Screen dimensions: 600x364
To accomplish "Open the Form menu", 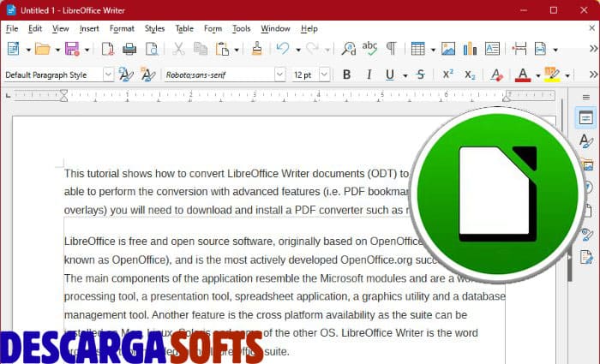I will [x=213, y=28].
